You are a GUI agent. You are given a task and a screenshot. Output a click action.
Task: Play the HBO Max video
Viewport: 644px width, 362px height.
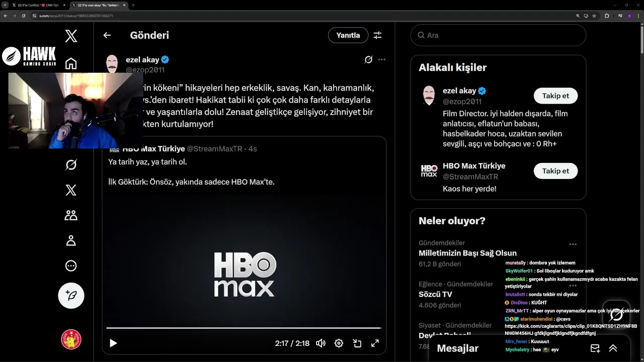113,343
